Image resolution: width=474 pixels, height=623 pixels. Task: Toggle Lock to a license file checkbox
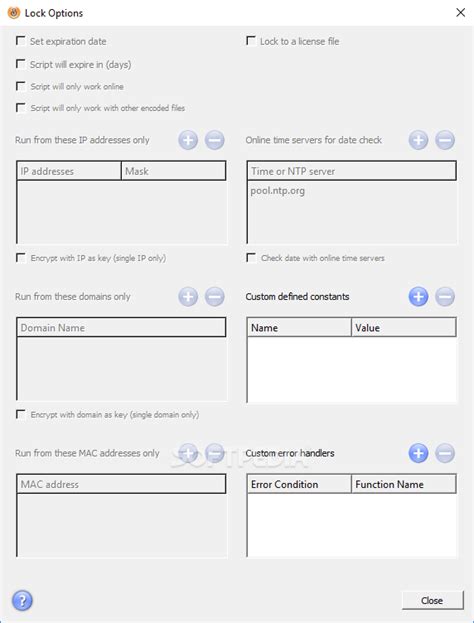tap(251, 41)
